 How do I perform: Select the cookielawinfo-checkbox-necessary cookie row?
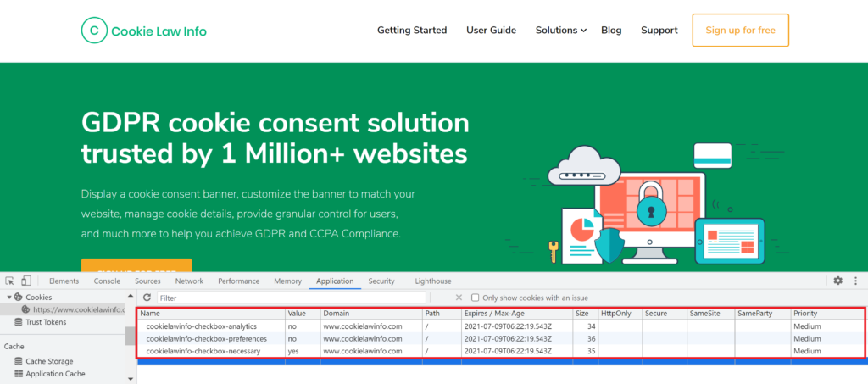[500, 351]
